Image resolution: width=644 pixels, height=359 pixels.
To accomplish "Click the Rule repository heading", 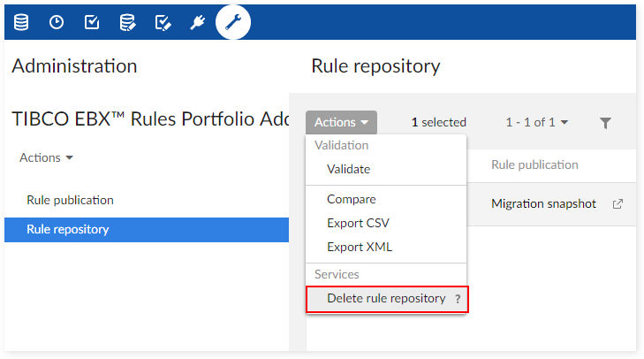I will [x=375, y=65].
